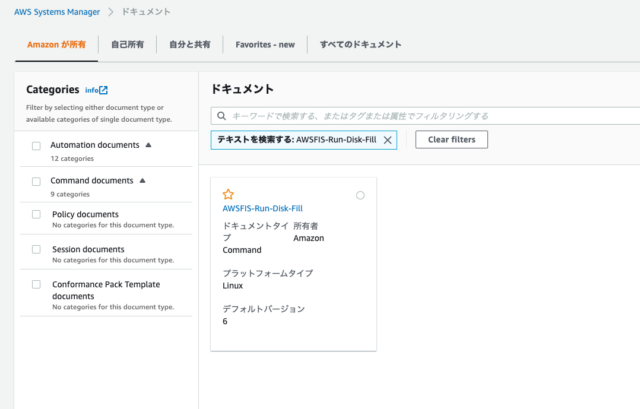Open the Categories info external link icon
The height and width of the screenshot is (409, 640).
103,90
